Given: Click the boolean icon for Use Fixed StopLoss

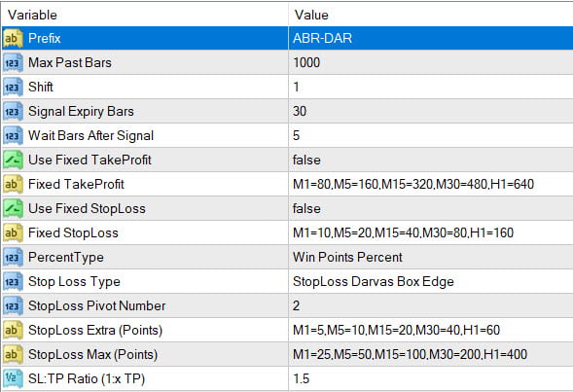Looking at the screenshot, I should pos(13,208).
